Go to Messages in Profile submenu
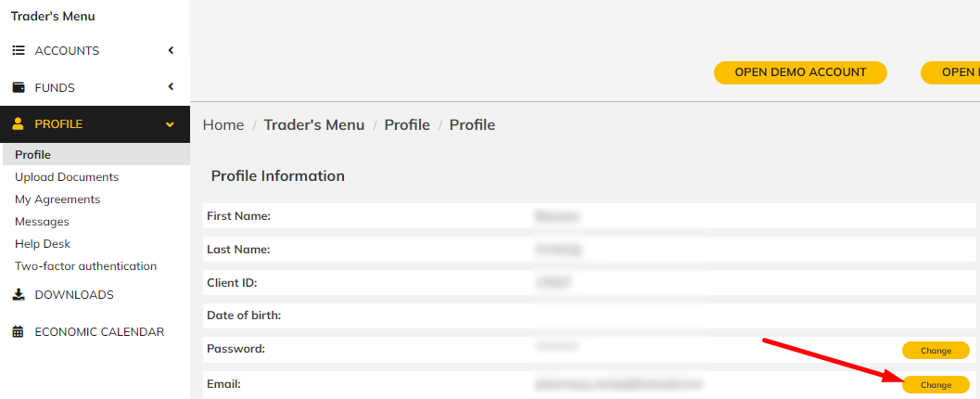 [x=42, y=222]
